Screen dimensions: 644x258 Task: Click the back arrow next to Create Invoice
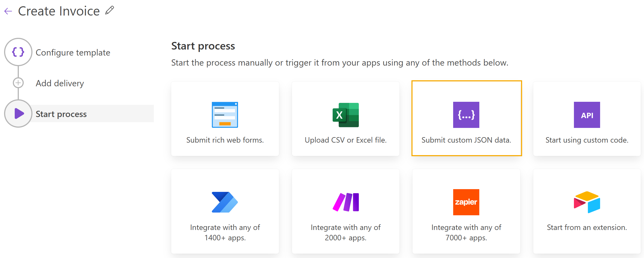coord(8,11)
